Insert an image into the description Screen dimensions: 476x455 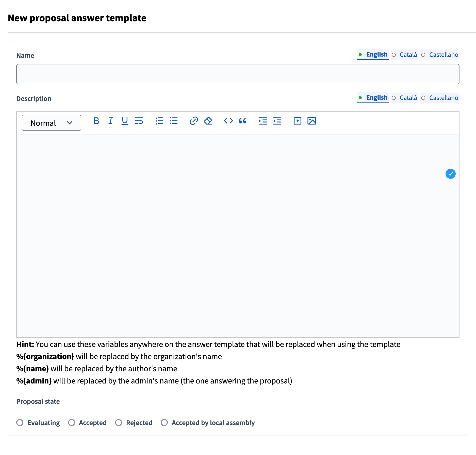(312, 121)
